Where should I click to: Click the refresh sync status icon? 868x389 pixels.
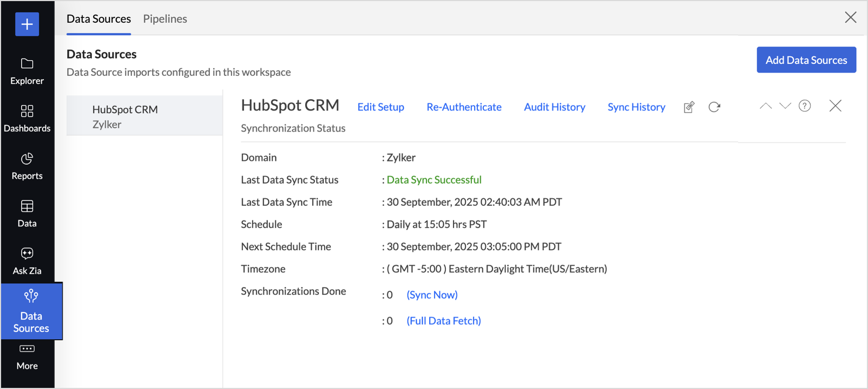pos(714,107)
